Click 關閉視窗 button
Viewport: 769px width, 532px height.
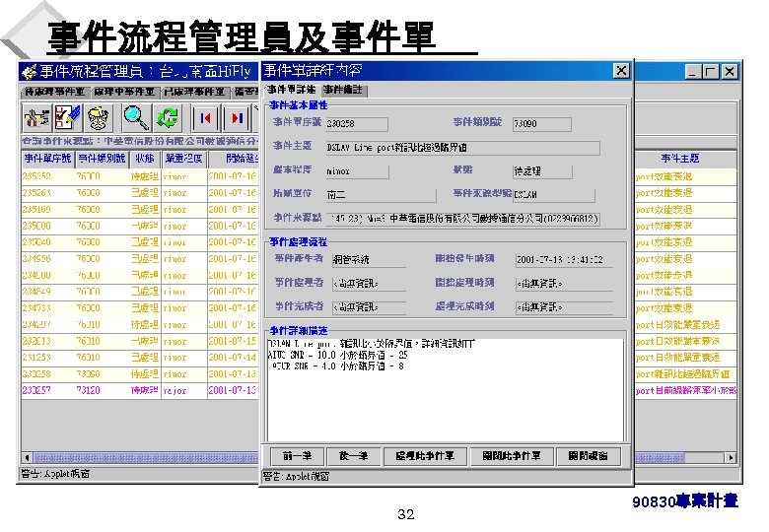(x=589, y=456)
